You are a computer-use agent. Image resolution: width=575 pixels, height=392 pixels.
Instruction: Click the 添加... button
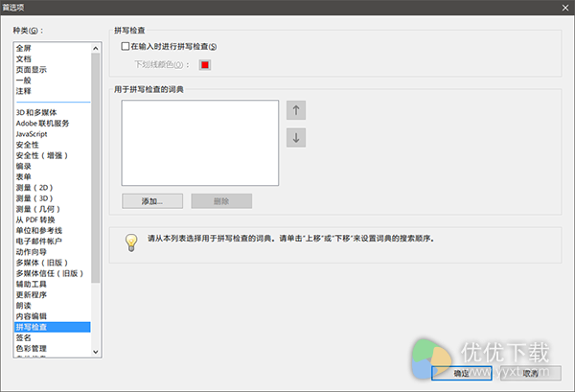click(x=152, y=201)
